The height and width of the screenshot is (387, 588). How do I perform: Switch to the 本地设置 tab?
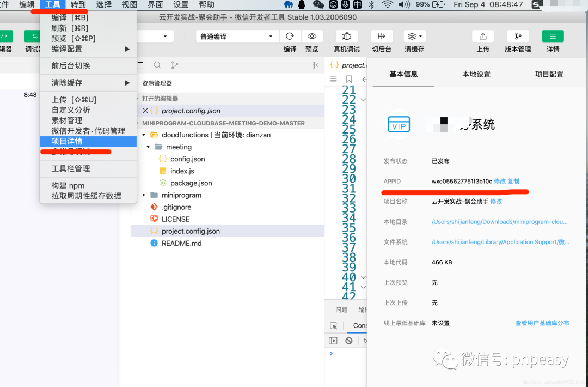tap(476, 74)
